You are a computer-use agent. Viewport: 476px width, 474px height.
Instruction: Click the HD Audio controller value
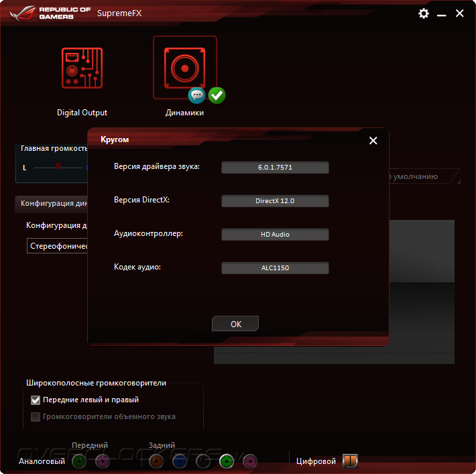click(x=275, y=235)
